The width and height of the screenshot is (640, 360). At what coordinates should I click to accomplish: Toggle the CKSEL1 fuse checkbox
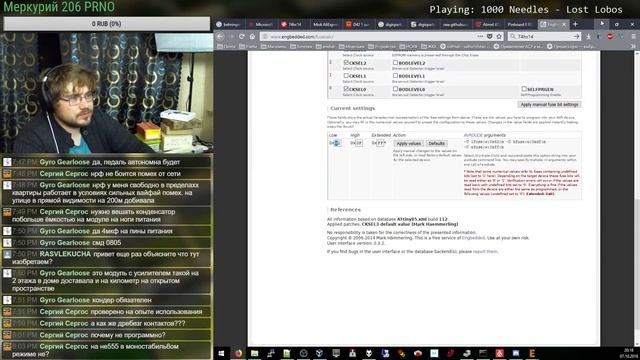pyautogui.click(x=346, y=76)
